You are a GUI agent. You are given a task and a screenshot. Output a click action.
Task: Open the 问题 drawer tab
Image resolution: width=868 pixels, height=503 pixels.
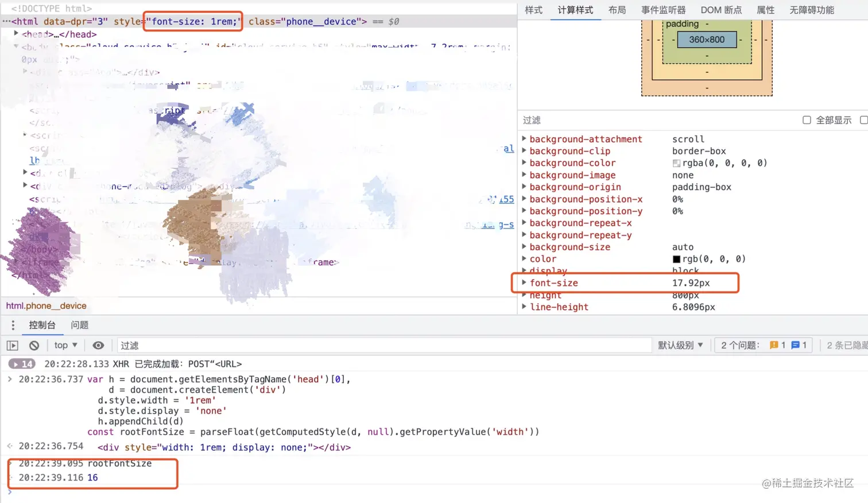[x=80, y=325]
